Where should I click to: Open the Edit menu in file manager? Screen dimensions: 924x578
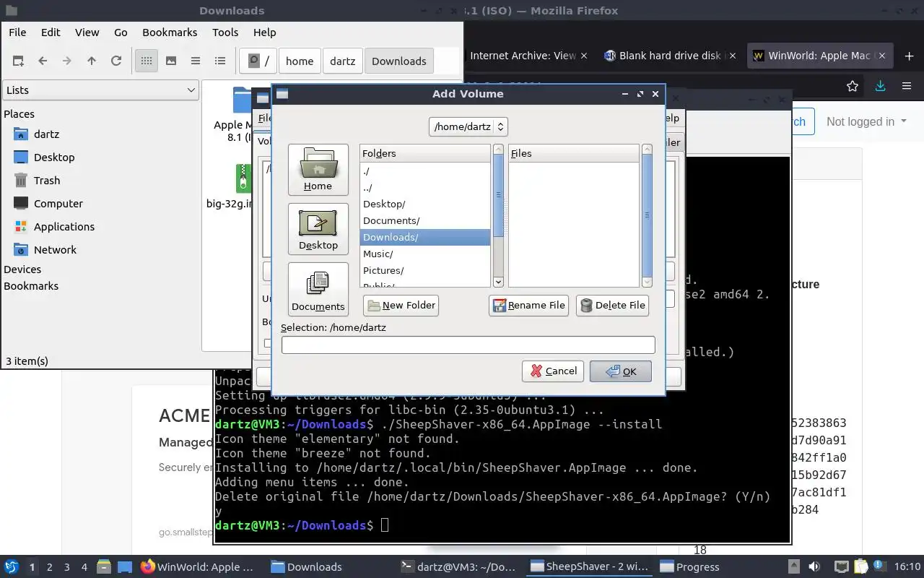(51, 32)
